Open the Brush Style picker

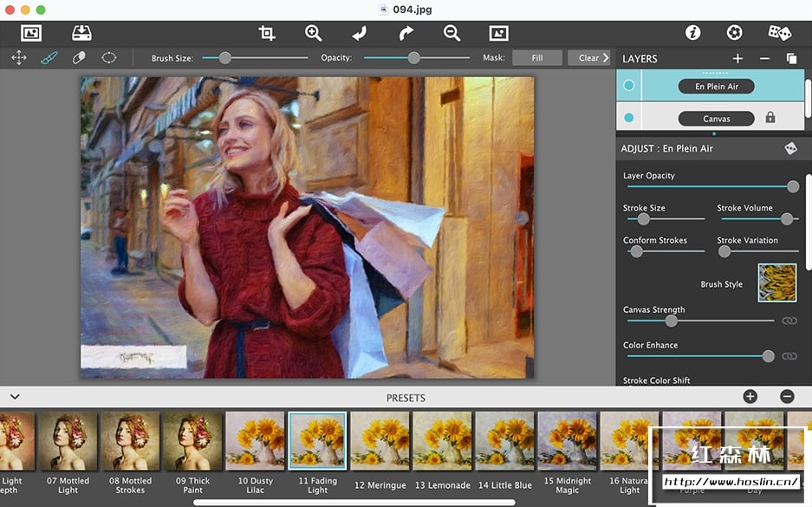click(x=776, y=283)
